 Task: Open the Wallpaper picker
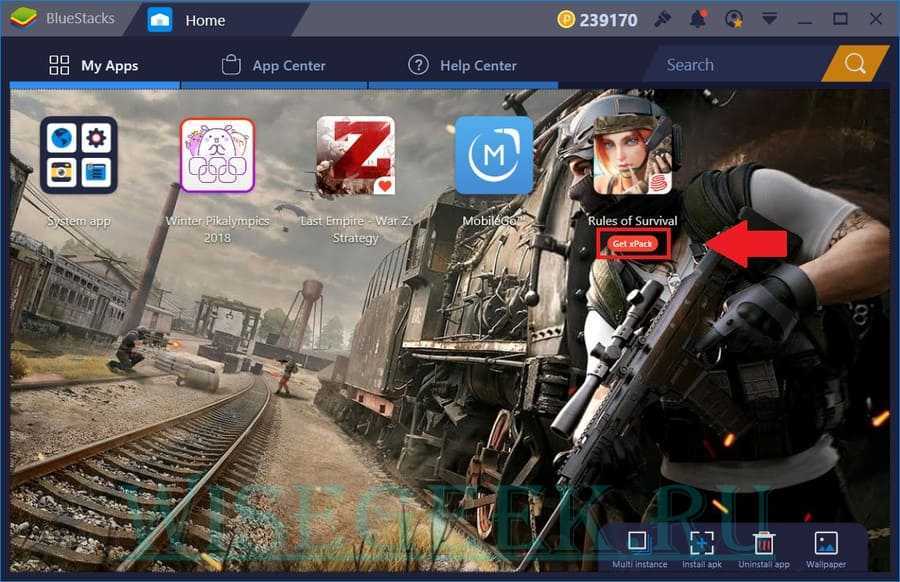[x=826, y=543]
